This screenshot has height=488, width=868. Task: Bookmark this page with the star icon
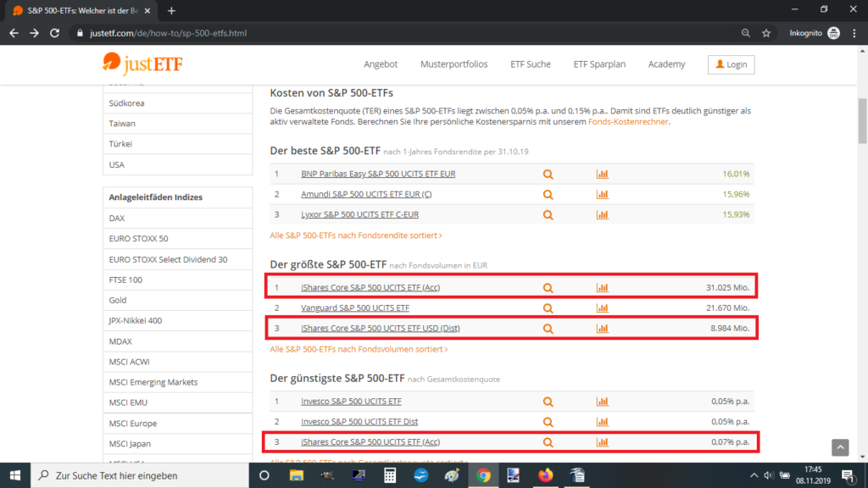766,33
